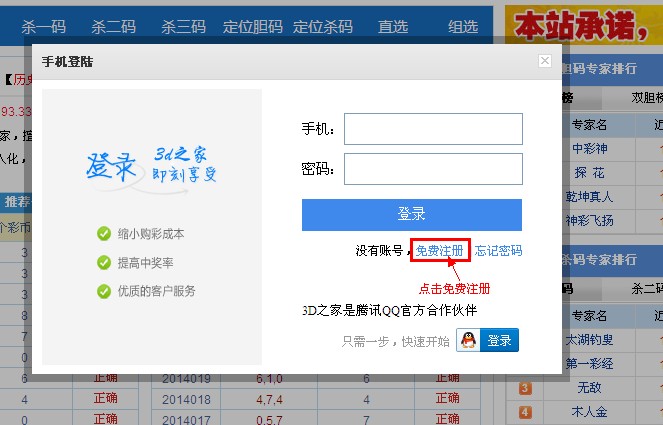This screenshot has height=425, width=663.
Task: Focus the 手机 phone number field
Action: 433,129
